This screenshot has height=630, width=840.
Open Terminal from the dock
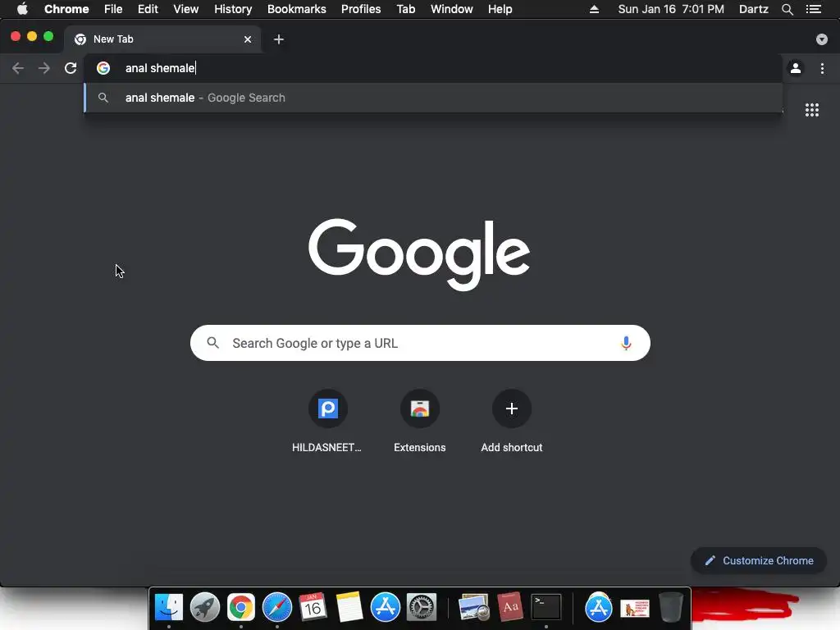(546, 607)
